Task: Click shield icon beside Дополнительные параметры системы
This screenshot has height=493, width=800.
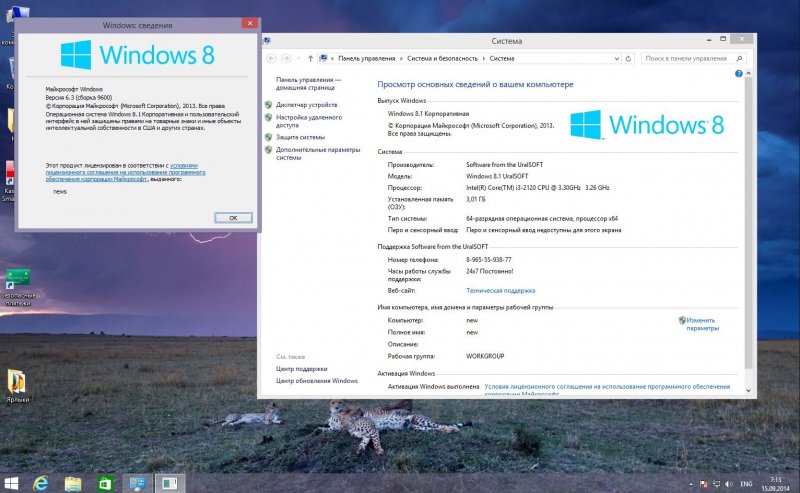Action: pyautogui.click(x=268, y=150)
